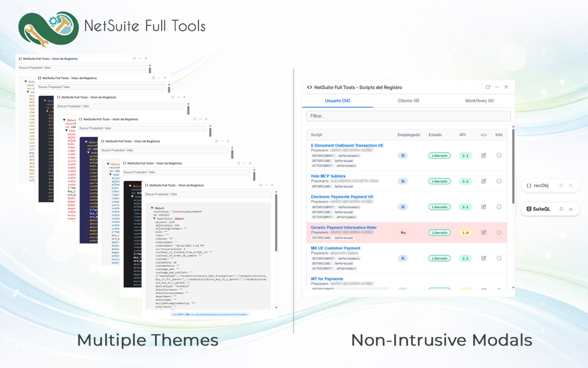Click 2.1 badge for MX UE Customer Payment

tap(465, 259)
